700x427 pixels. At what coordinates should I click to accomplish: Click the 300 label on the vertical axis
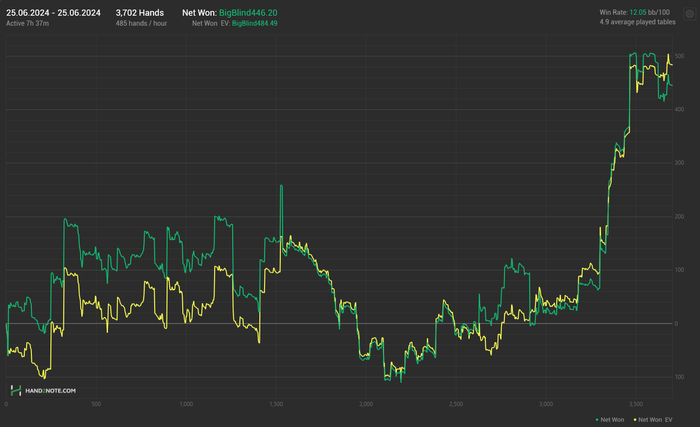pyautogui.click(x=679, y=163)
